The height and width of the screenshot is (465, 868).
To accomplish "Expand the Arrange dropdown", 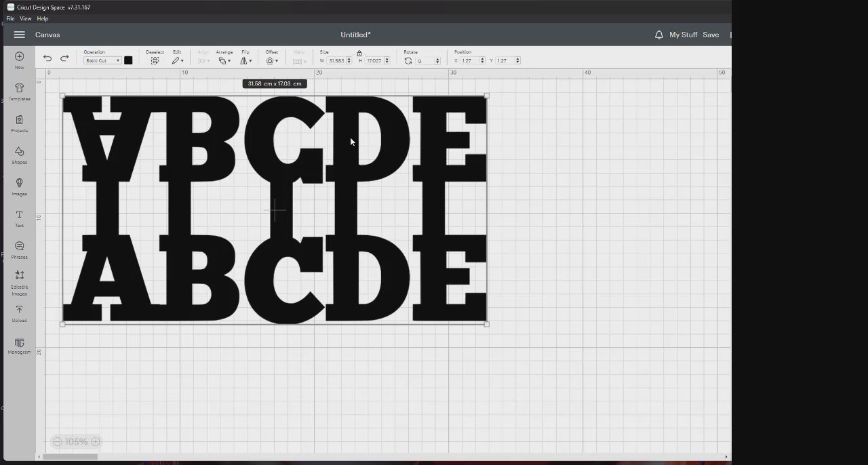I will (x=224, y=61).
